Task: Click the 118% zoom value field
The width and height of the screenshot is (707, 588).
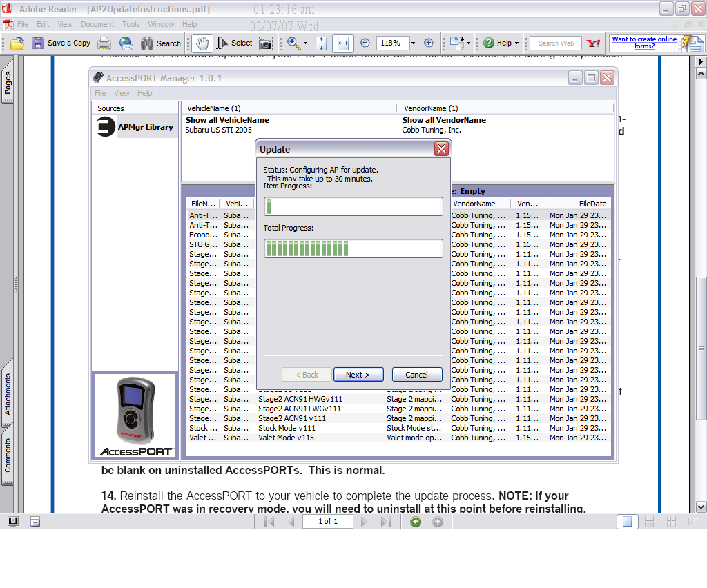Action: [392, 43]
